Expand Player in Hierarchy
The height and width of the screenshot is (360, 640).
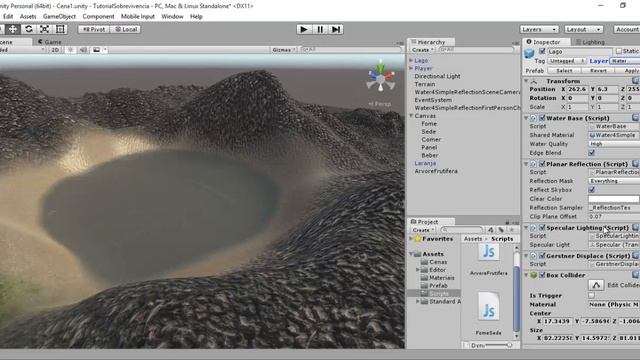411,68
